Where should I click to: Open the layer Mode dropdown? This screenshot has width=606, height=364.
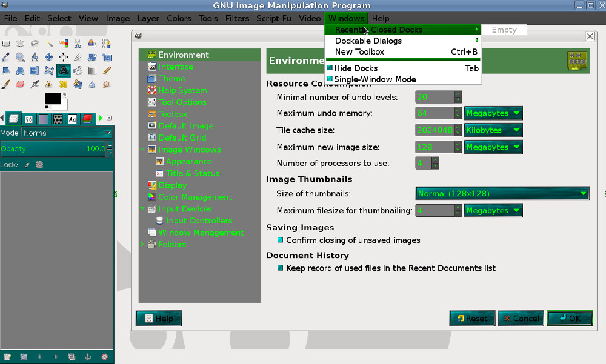[67, 133]
